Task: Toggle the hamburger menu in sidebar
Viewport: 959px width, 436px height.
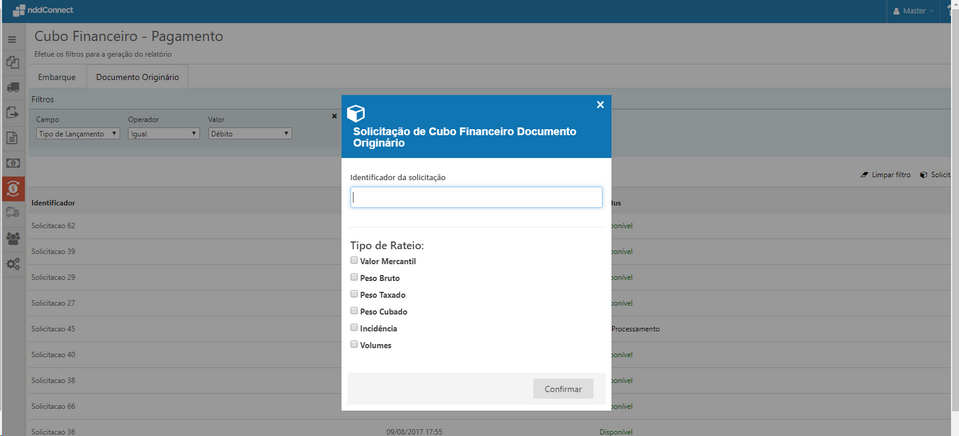Action: tap(12, 39)
